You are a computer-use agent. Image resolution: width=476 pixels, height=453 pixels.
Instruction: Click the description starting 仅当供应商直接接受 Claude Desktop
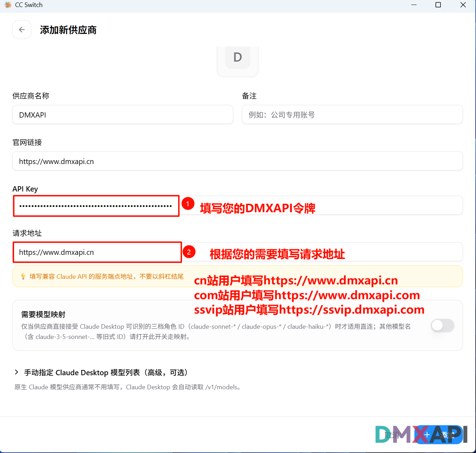tap(216, 332)
